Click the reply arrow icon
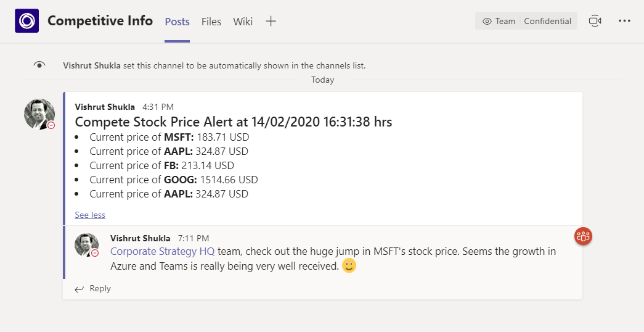Viewport: 644px width, 332px height. [x=79, y=289]
